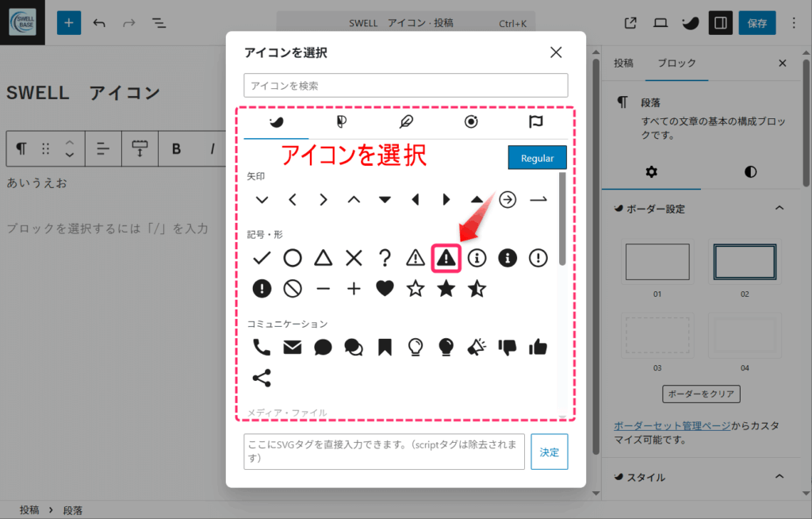Focus the SVG tag input textarea

pos(385,452)
